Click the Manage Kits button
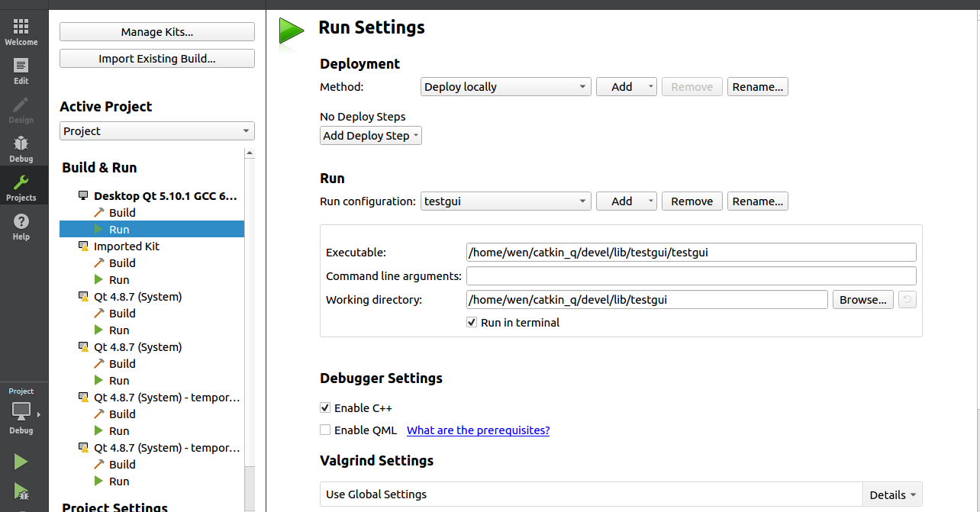980x512 pixels. 157,32
